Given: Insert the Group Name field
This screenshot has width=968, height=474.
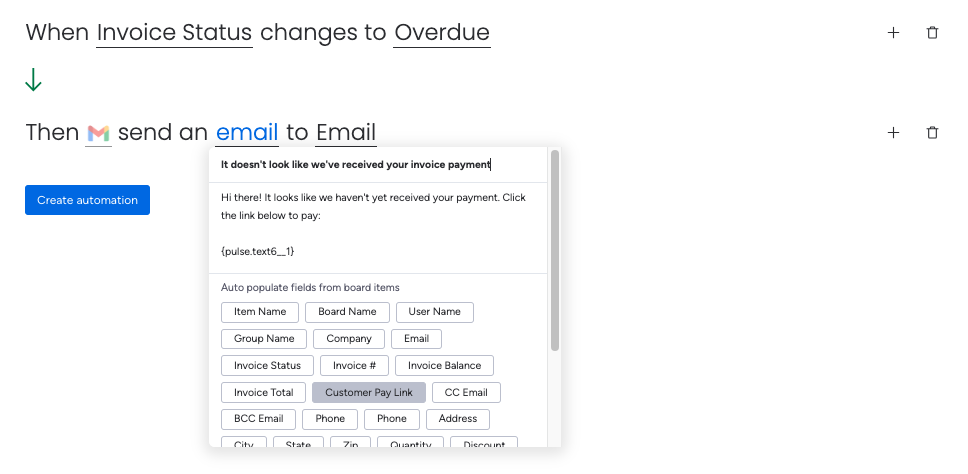Looking at the screenshot, I should click(x=264, y=339).
